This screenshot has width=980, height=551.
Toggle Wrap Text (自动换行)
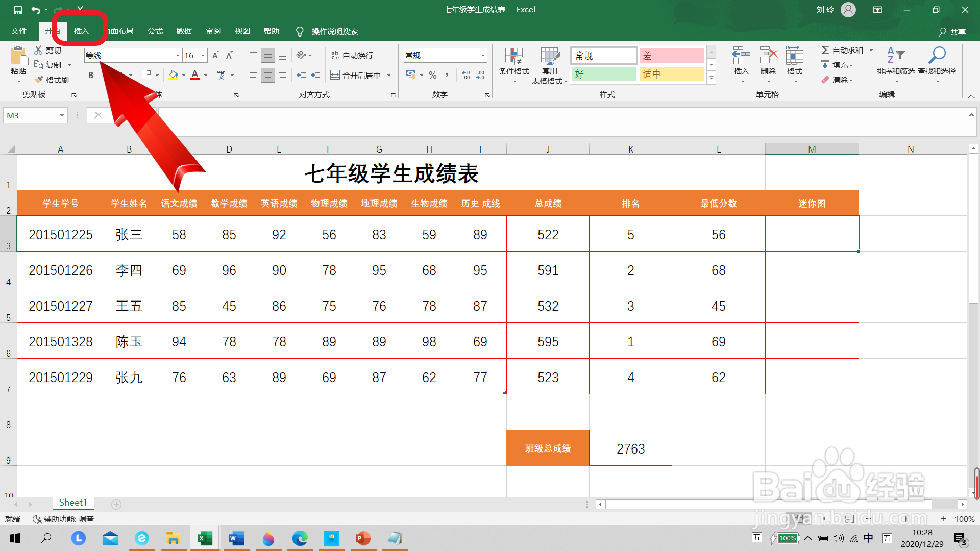(352, 55)
